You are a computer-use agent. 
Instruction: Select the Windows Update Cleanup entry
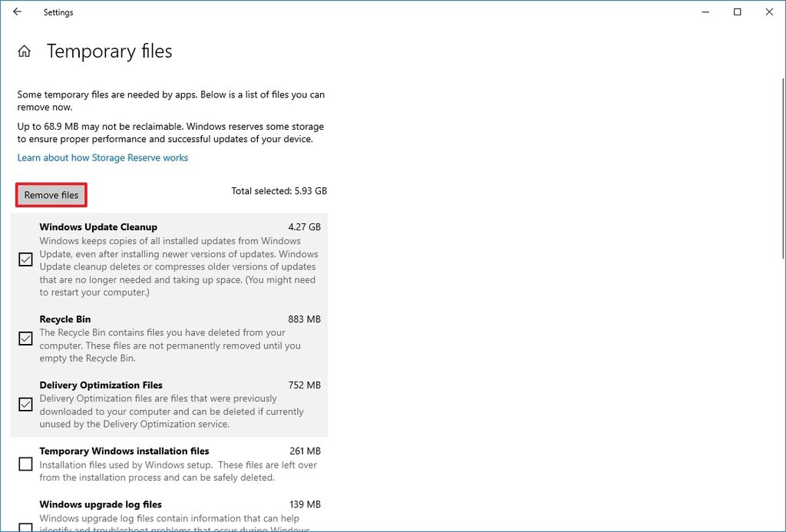[100, 226]
